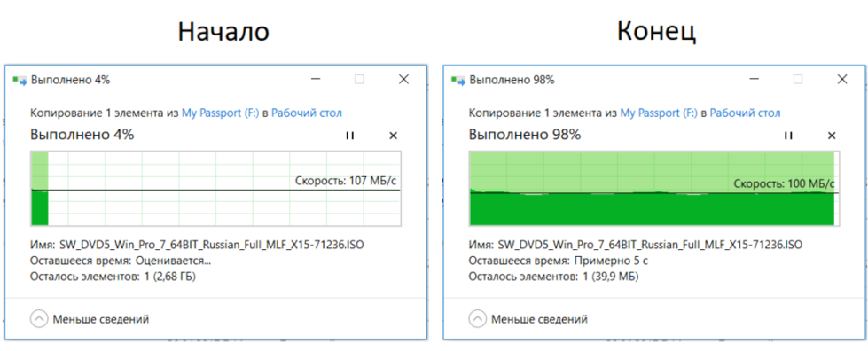This screenshot has width=868, height=351.
Task: Open Рабочий стол link in right dialog
Action: tap(745, 113)
